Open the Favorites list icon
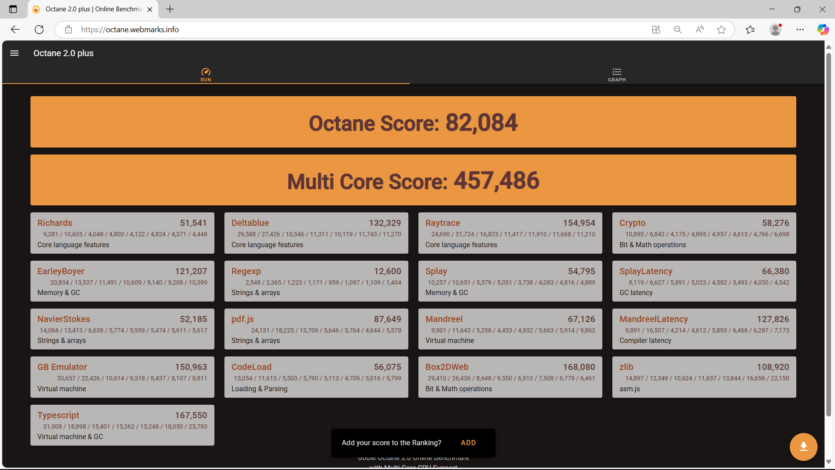The width and height of the screenshot is (835, 470). 750,30
